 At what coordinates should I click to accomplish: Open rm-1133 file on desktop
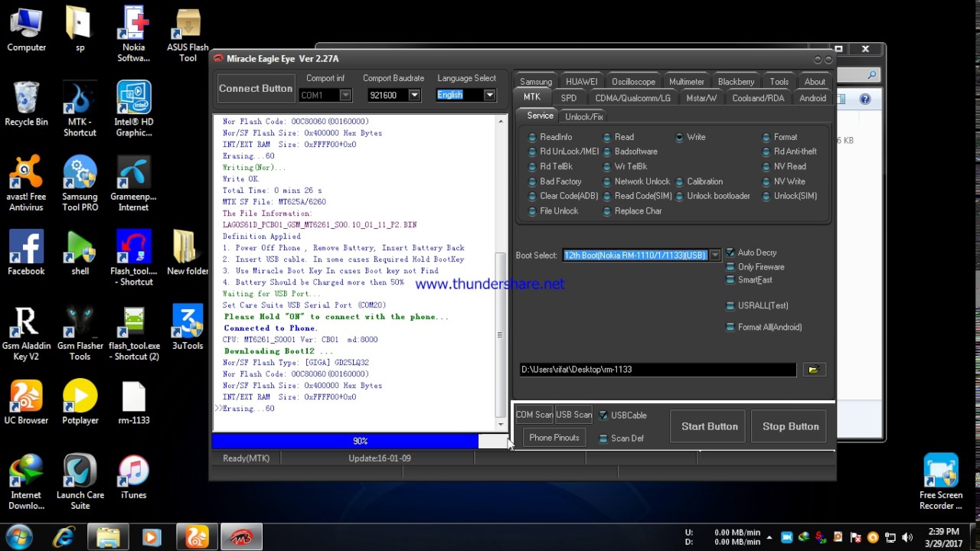(x=133, y=403)
